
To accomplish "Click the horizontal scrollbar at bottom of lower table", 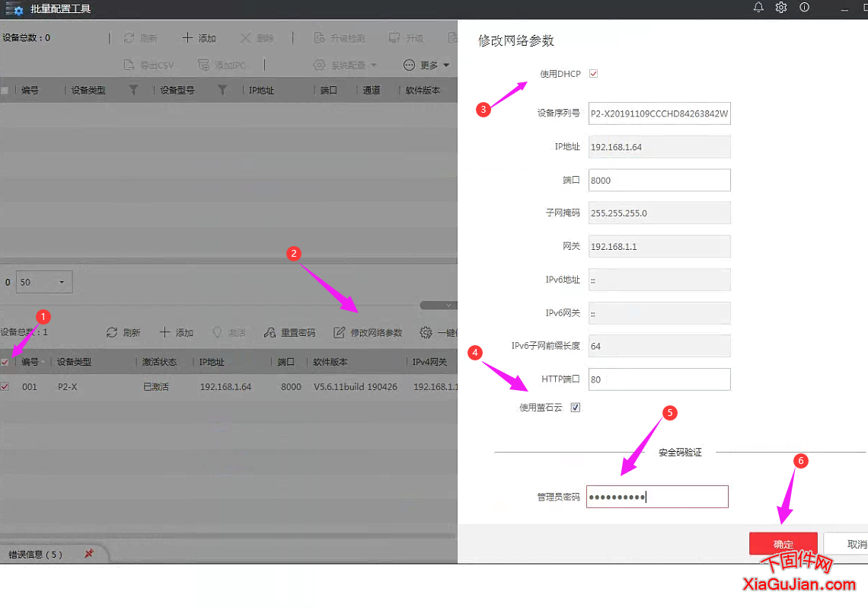I will click(228, 536).
